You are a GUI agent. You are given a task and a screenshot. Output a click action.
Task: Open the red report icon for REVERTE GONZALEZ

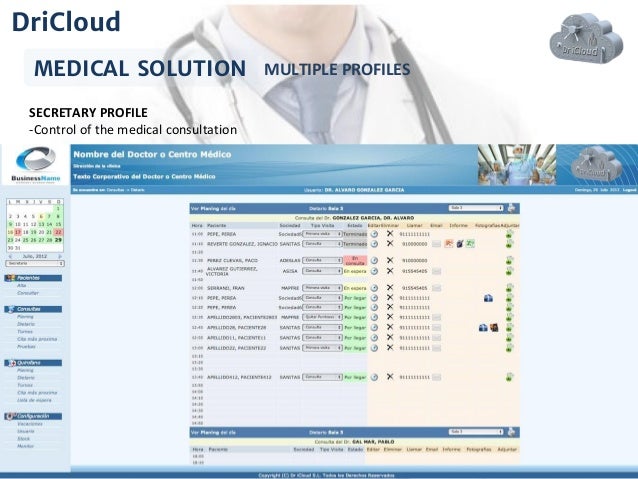point(449,244)
